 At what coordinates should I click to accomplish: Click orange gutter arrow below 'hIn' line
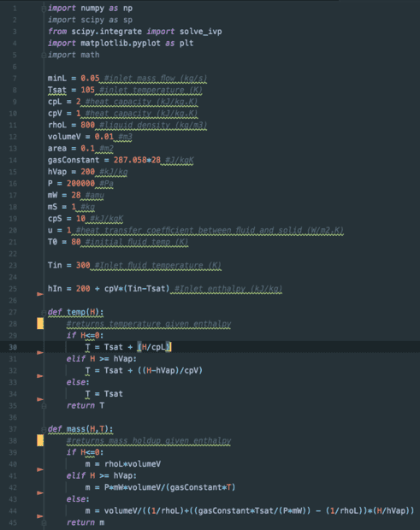40,294
